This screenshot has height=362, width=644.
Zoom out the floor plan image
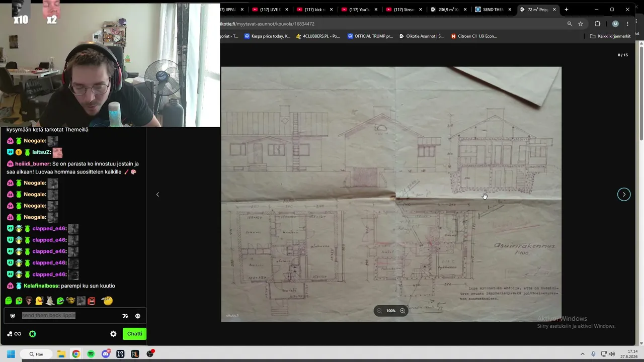point(379,311)
